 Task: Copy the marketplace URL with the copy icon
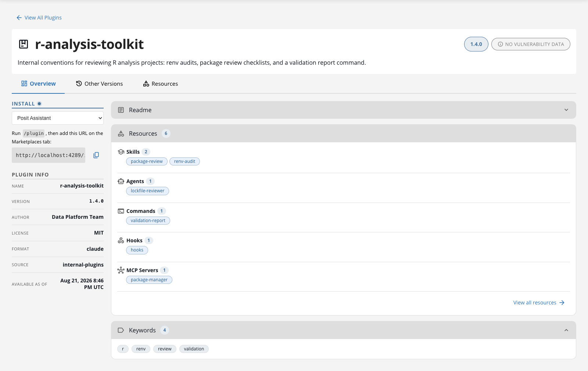click(96, 155)
